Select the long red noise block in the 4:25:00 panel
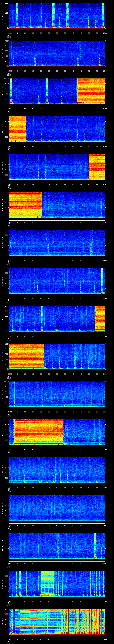 point(39,432)
